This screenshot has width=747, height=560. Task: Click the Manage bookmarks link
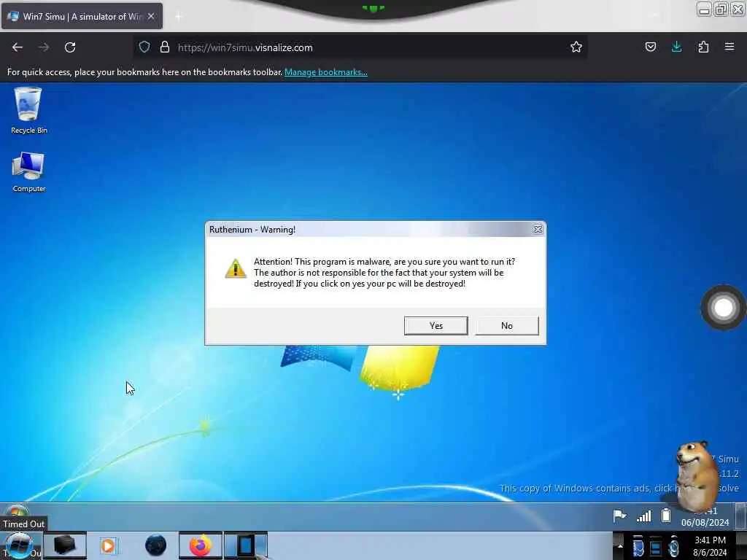click(326, 72)
